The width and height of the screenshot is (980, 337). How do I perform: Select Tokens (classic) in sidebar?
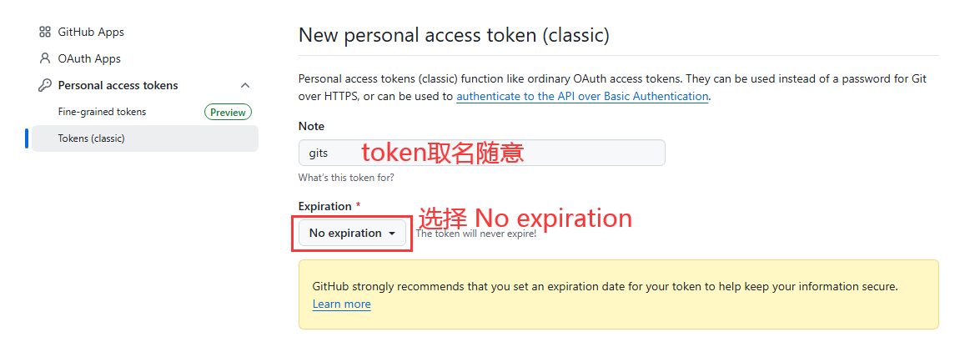coord(91,138)
